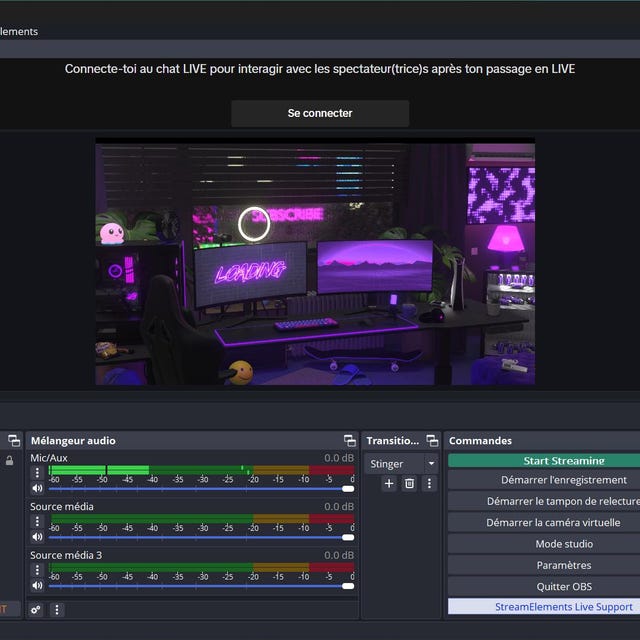Toggle Mode studio
The height and width of the screenshot is (640, 640).
(x=544, y=544)
